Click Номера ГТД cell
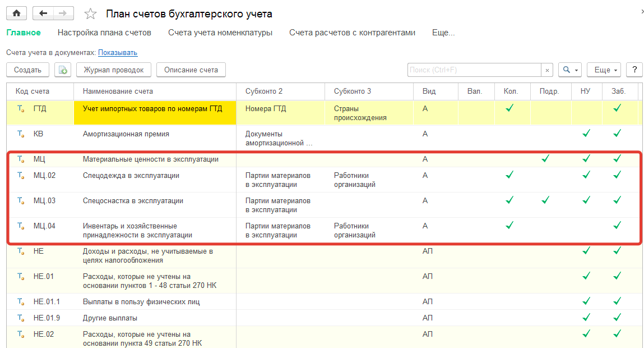644x348 pixels. pyautogui.click(x=280, y=113)
